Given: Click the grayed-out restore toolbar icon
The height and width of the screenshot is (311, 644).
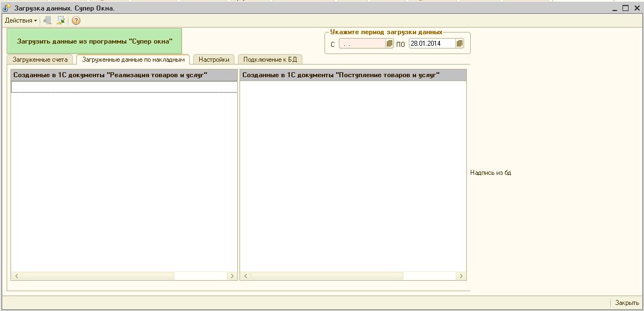Looking at the screenshot, I should (48, 20).
